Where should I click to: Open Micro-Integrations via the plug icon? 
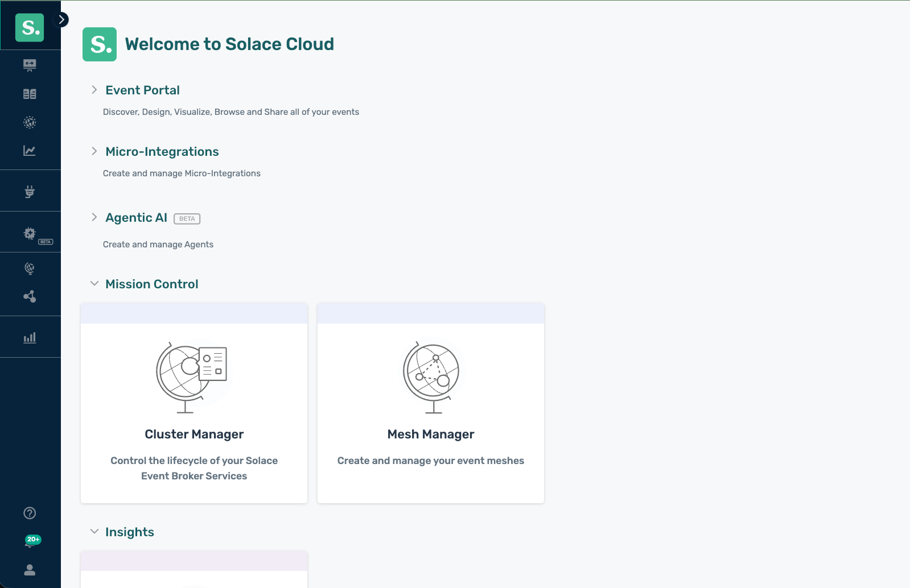(x=30, y=192)
